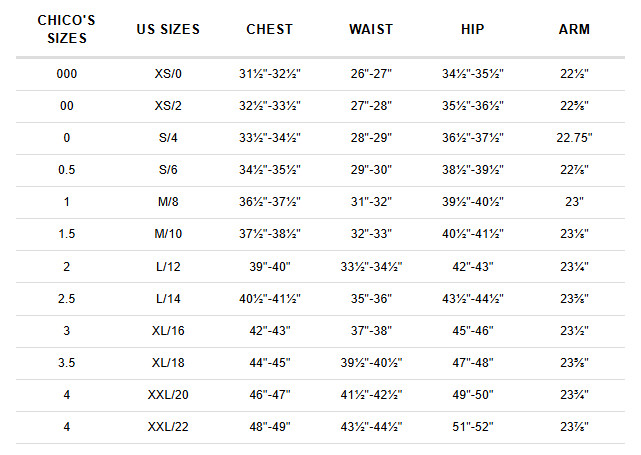
Task: Select the XXL/20 size cell
Action: click(168, 395)
